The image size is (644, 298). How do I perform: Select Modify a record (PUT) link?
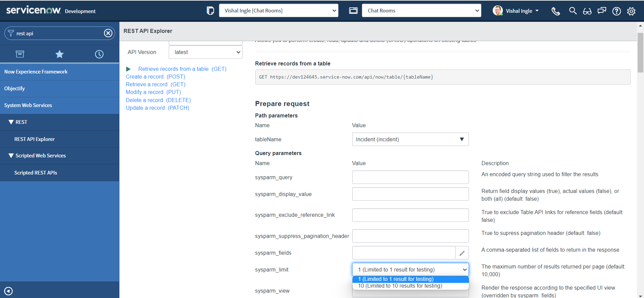click(x=153, y=92)
